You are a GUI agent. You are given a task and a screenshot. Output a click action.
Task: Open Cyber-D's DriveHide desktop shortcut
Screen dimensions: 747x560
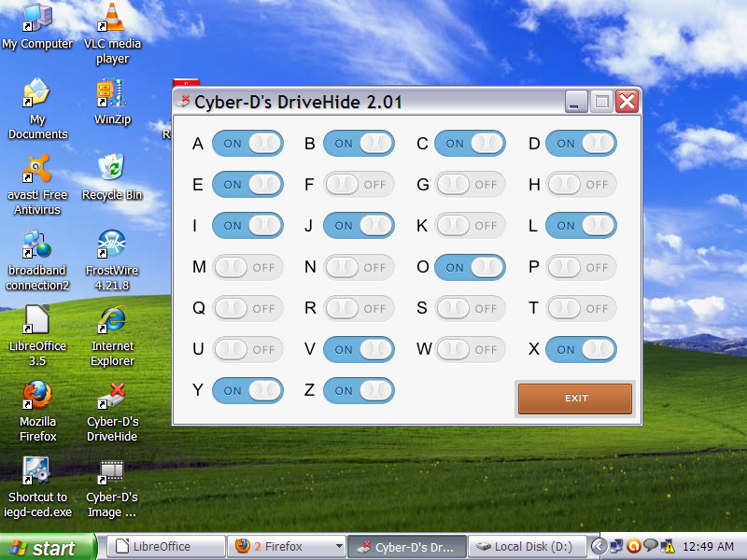112,398
